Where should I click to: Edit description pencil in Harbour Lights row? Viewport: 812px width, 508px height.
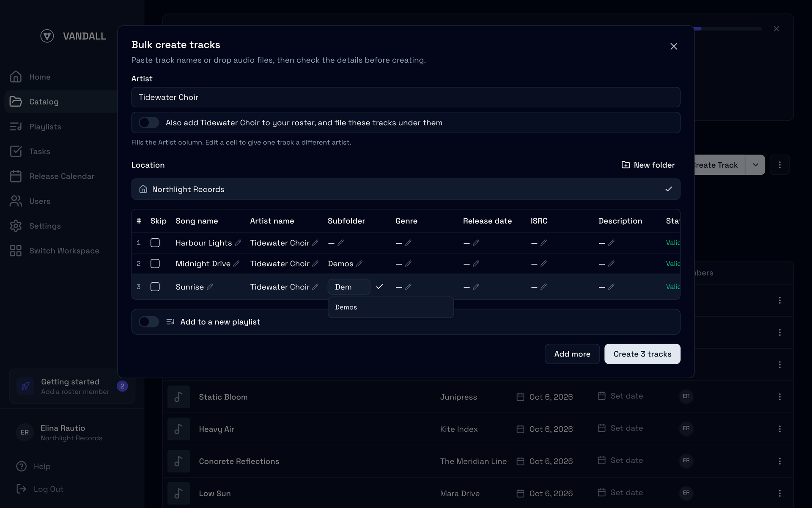(611, 243)
